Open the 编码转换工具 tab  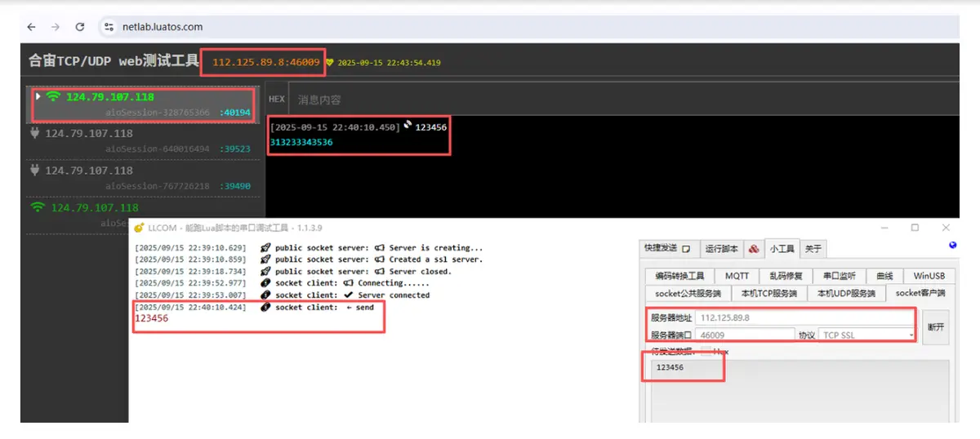[x=679, y=276]
